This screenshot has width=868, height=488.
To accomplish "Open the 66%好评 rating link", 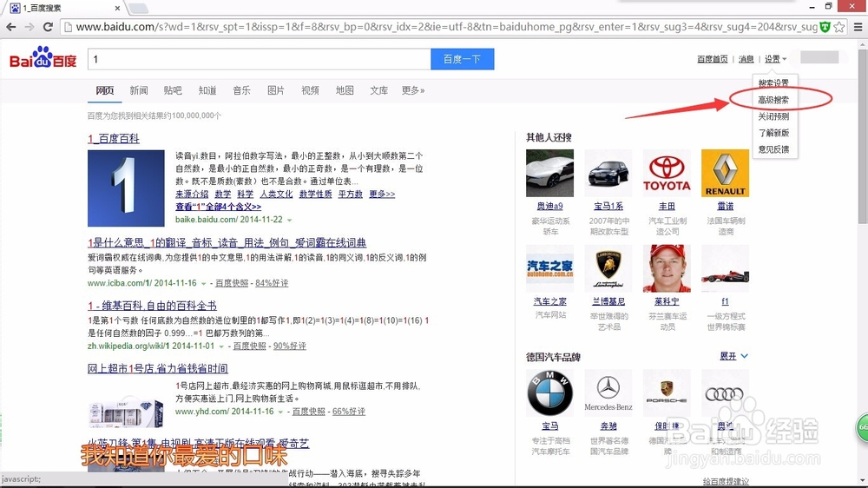I will coord(349,411).
